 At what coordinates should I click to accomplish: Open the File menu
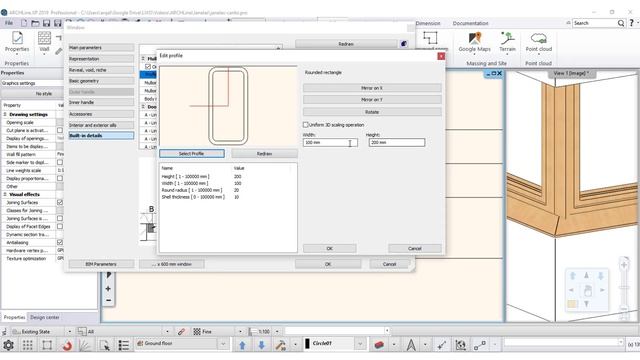(9, 23)
